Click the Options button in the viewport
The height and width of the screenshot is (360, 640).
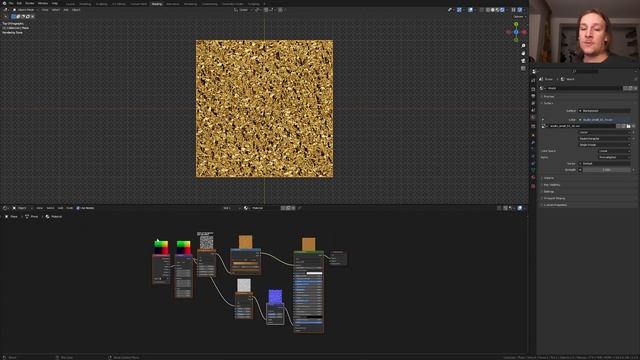(x=519, y=17)
